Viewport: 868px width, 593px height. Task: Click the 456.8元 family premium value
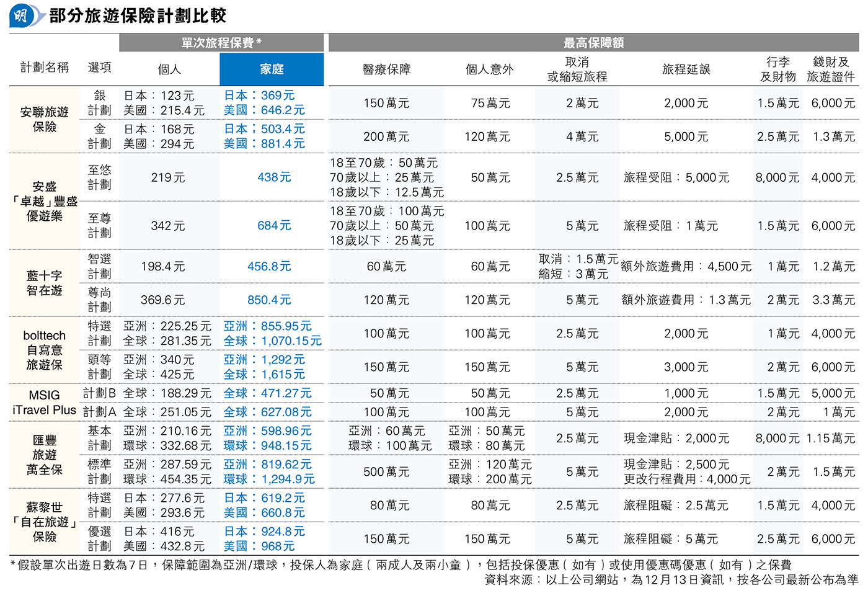(x=269, y=267)
